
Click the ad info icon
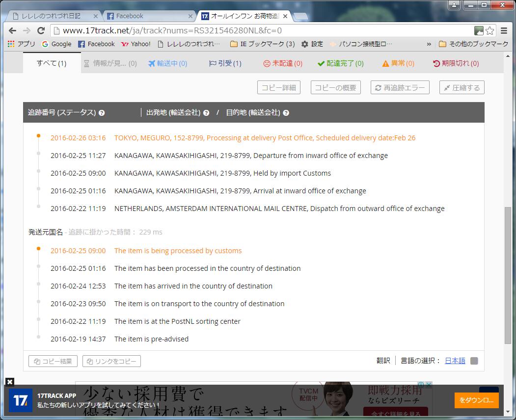click(421, 385)
